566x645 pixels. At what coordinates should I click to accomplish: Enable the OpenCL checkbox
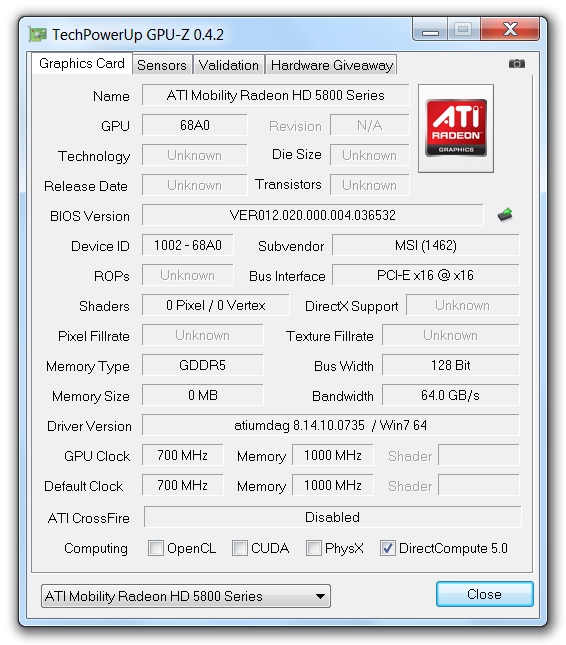[x=156, y=548]
